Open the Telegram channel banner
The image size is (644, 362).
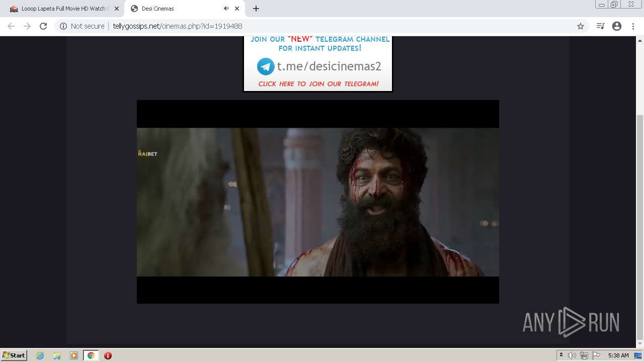click(318, 63)
